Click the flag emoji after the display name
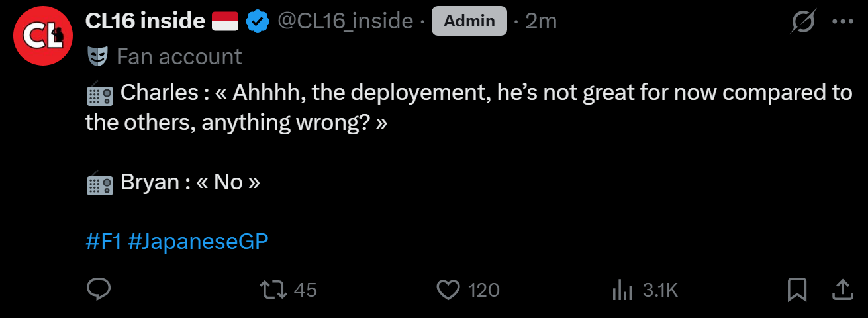Screen dimensions: 868x318 225,22
